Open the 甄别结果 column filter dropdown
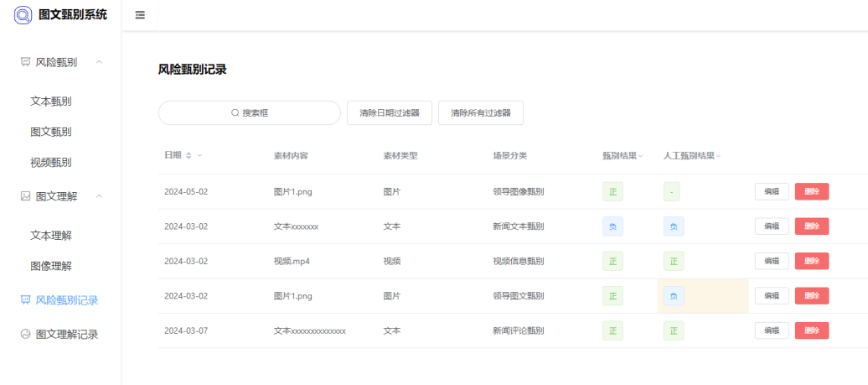The image size is (868, 385). (x=640, y=156)
